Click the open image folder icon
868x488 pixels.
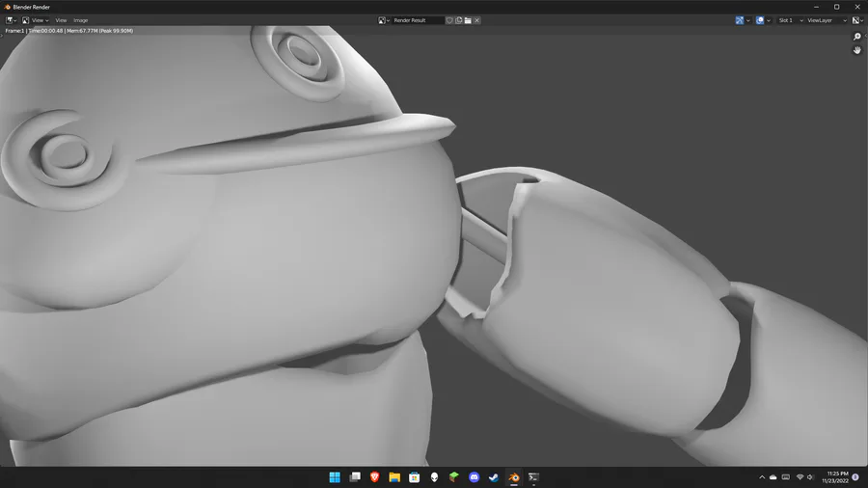coord(468,20)
